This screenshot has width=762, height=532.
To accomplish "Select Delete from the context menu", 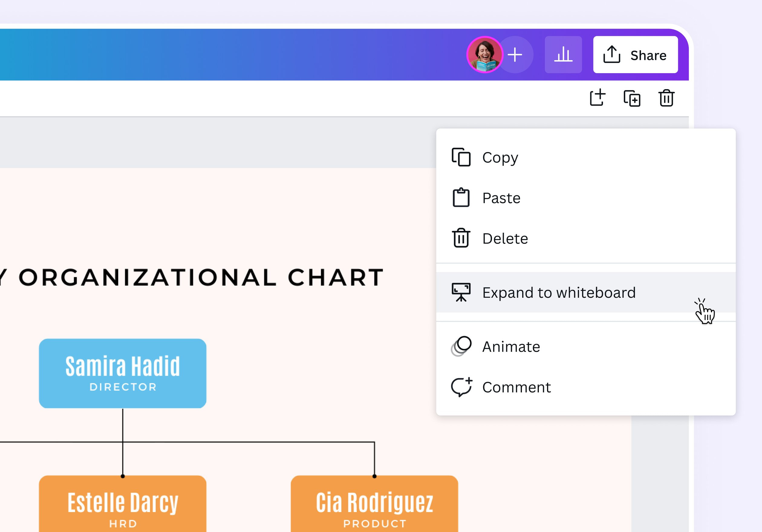I will [x=505, y=238].
